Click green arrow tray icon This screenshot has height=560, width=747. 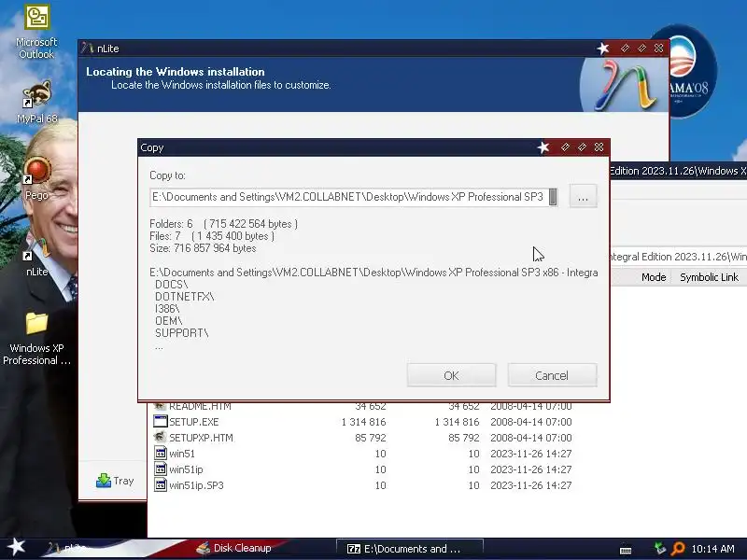(660, 549)
